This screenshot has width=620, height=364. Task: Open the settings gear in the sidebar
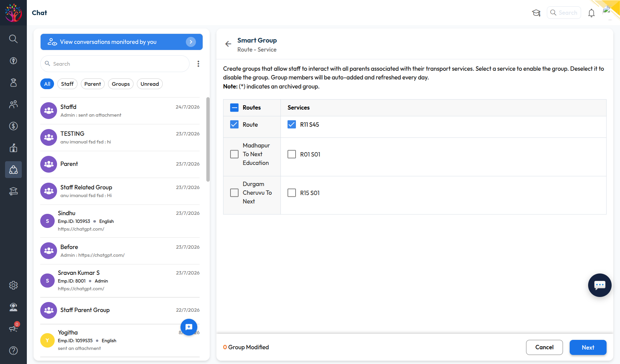[x=13, y=285]
